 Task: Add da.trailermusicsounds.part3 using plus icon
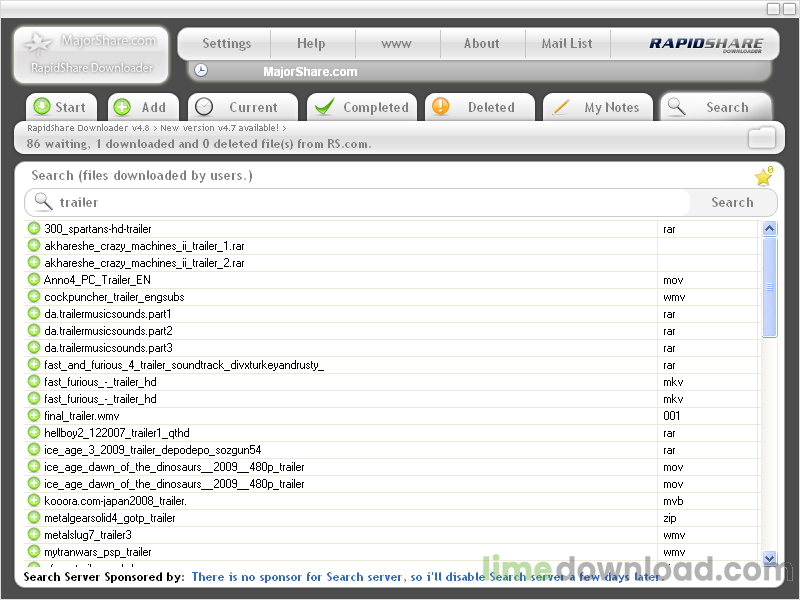(x=34, y=347)
